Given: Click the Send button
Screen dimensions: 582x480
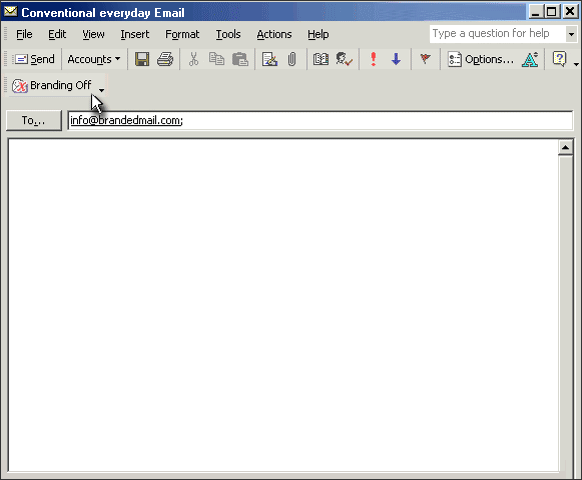Looking at the screenshot, I should coord(34,59).
